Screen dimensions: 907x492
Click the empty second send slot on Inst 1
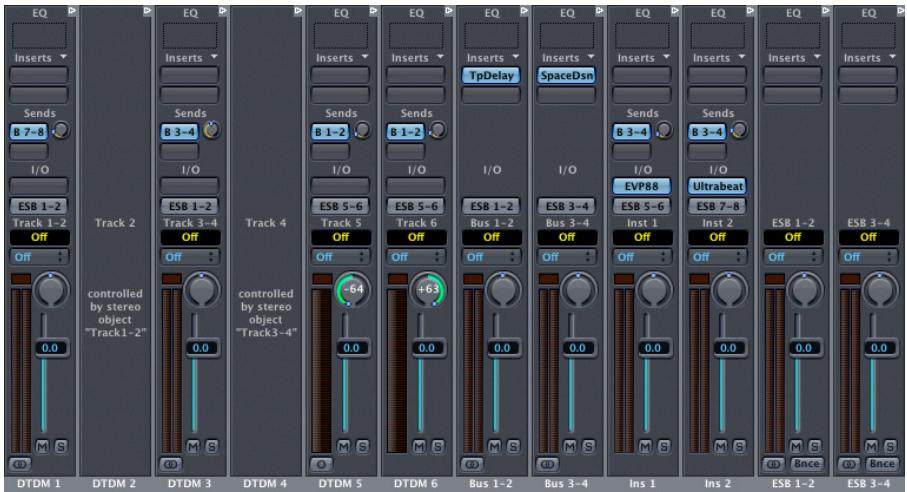tap(632, 151)
